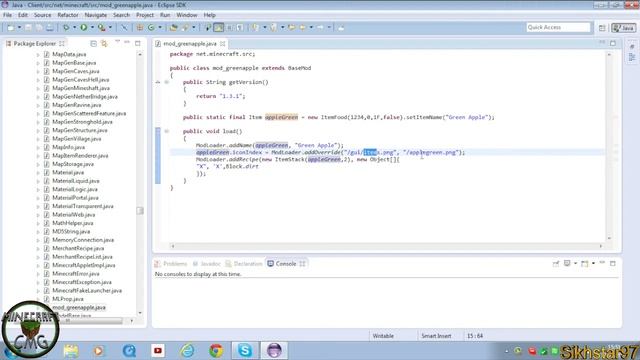Open the Project menu

click(x=145, y=15)
